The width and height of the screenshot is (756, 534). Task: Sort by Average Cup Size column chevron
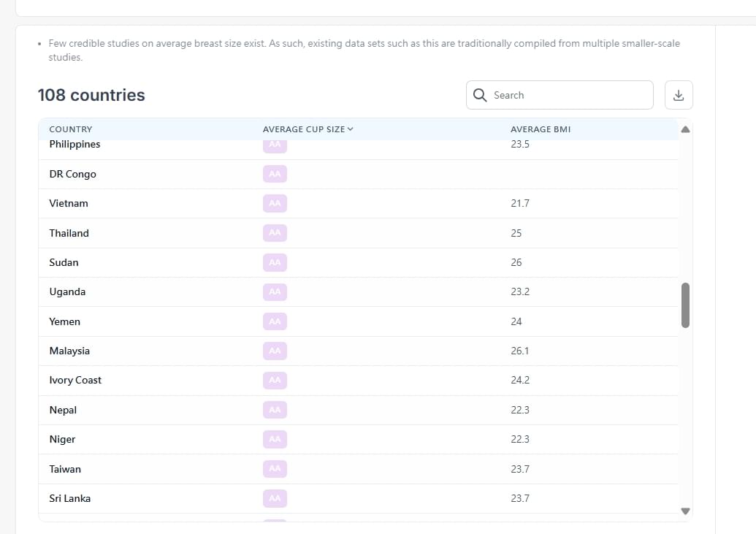click(x=351, y=129)
